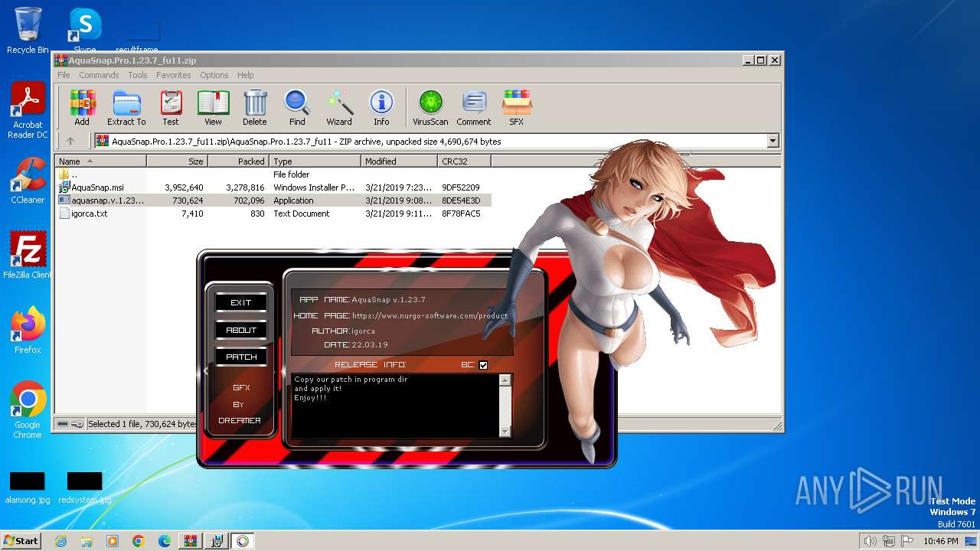Sort the list by Size column header
Screen dimensions: 980x551
tap(177, 161)
